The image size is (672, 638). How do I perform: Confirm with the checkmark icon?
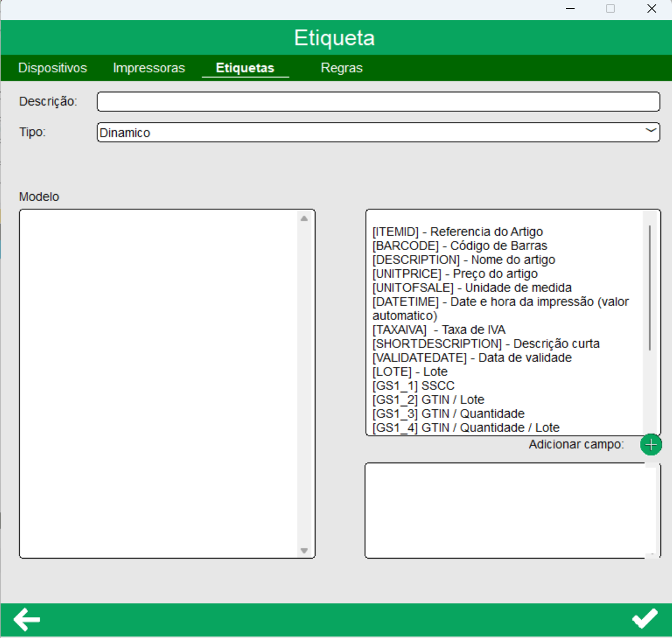click(645, 618)
